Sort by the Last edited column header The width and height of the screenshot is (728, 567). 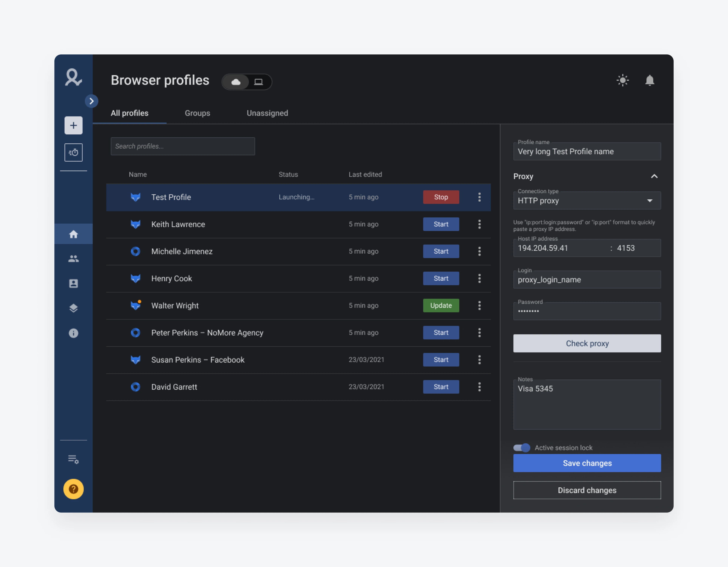(365, 174)
